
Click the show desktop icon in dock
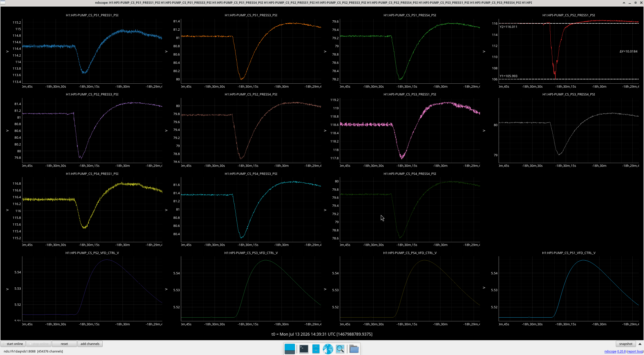[290, 349]
